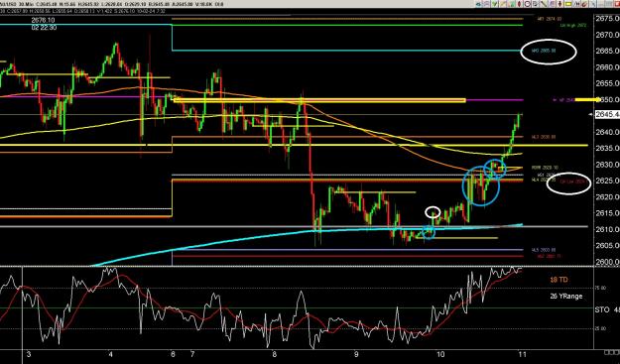
Task: Click the 2676.10 crosshair price readout
Action: tap(44, 20)
